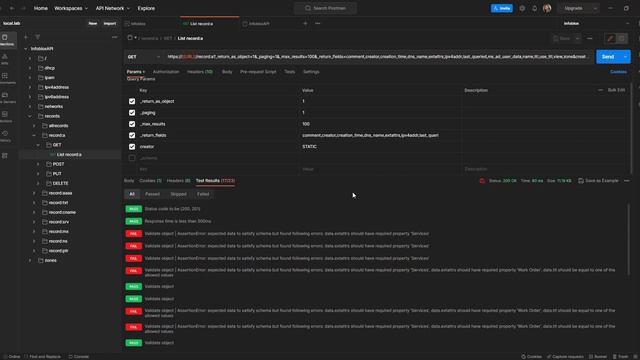Switch to the Authorization tab
The width and height of the screenshot is (640, 360).
click(166, 72)
